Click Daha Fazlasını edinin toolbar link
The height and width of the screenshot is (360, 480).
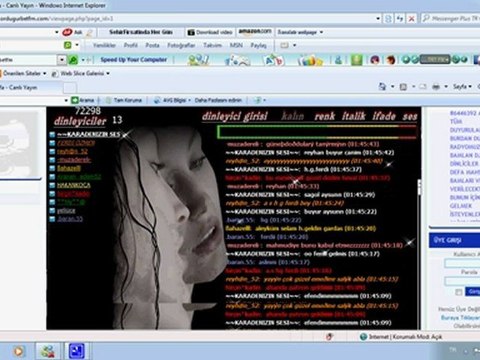[218, 100]
